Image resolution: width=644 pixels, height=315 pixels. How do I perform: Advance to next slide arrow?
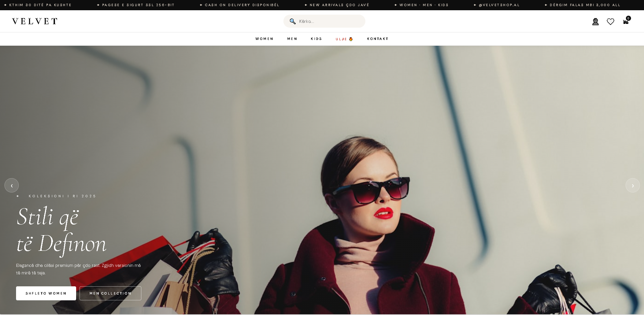(x=632, y=185)
